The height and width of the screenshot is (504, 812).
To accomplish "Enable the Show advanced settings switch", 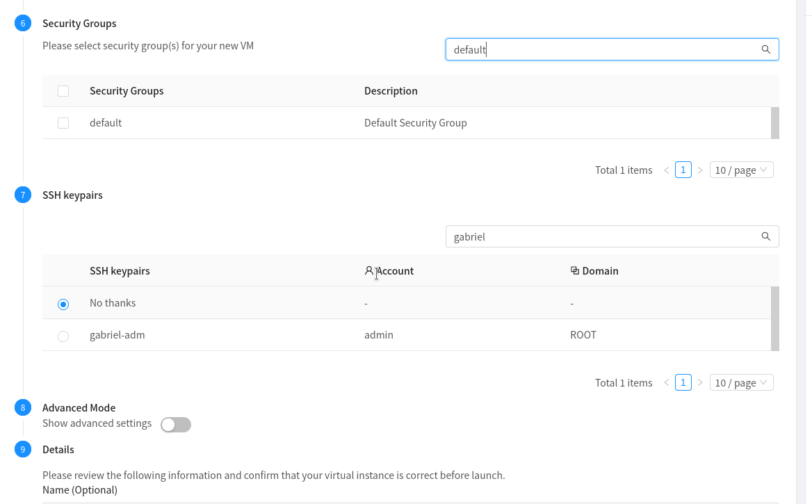I will coord(175,424).
